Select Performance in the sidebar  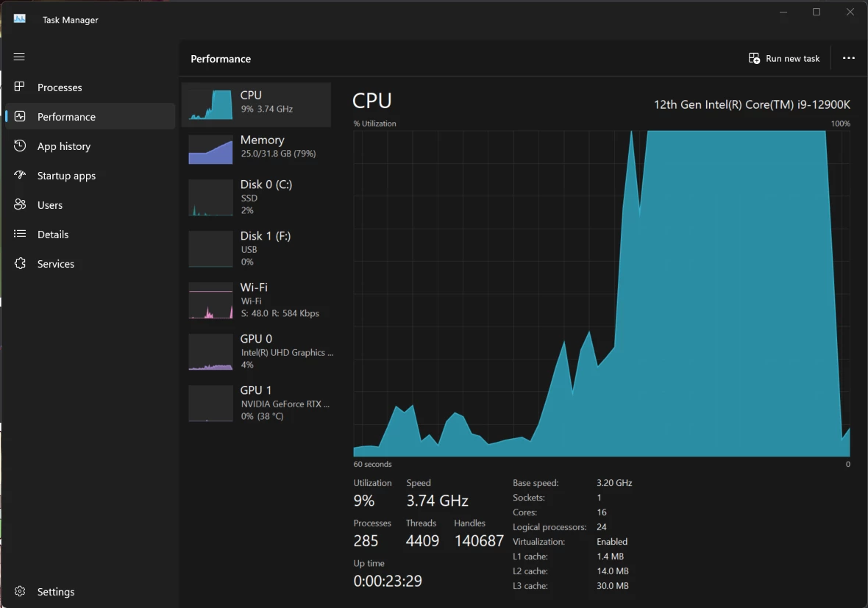click(x=90, y=117)
